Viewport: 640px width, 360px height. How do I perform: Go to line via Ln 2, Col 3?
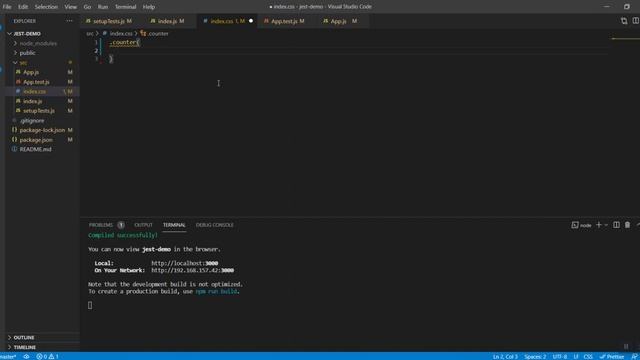click(x=505, y=356)
